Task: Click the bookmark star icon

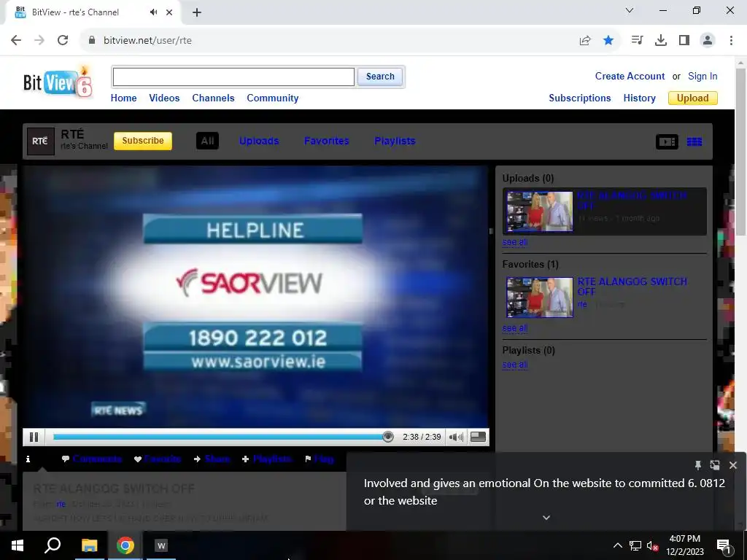Action: pyautogui.click(x=608, y=41)
